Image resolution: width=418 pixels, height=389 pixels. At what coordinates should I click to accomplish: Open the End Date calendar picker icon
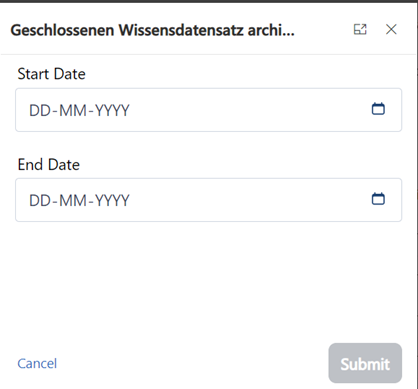pyautogui.click(x=378, y=199)
